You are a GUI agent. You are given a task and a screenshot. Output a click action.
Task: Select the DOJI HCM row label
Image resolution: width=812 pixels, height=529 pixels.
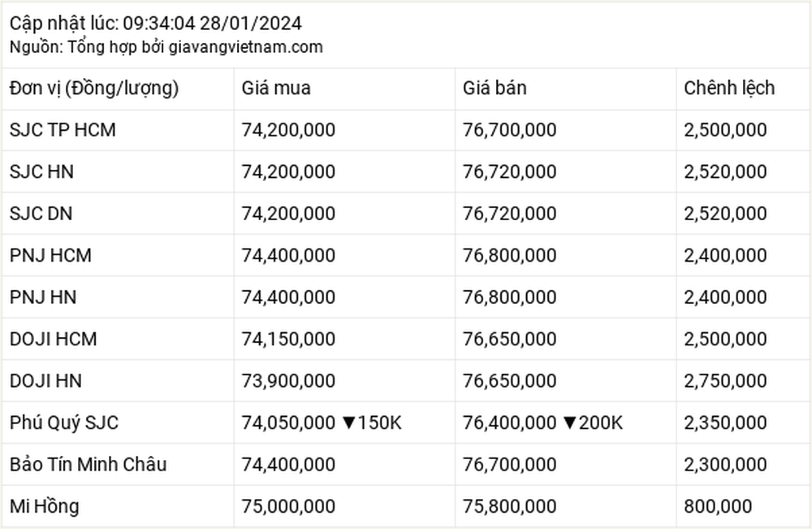[x=54, y=340]
